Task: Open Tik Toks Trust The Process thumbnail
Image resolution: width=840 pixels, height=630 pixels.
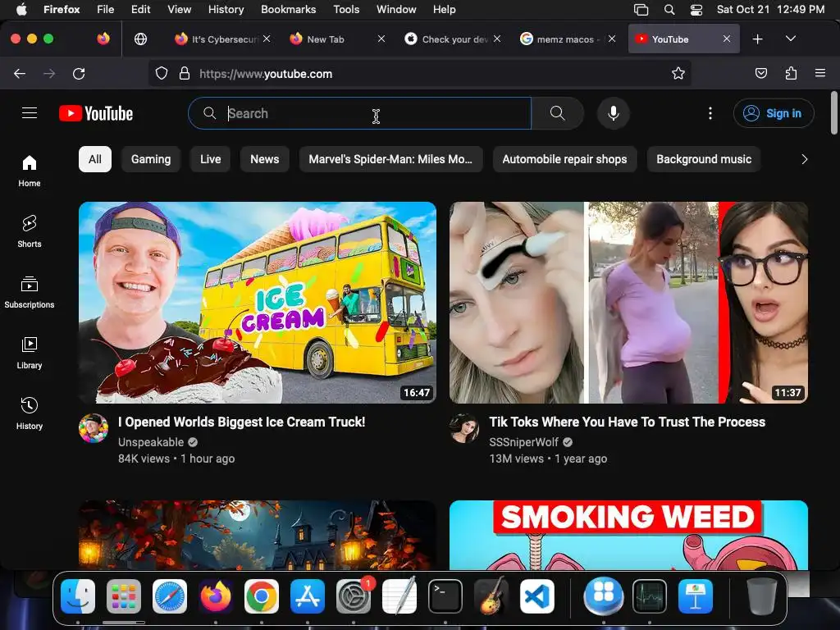Action: point(628,302)
